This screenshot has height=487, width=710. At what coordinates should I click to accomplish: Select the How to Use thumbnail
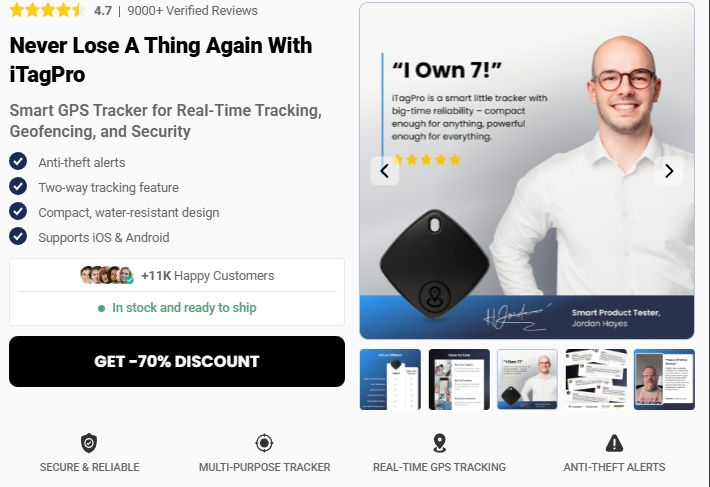click(459, 379)
